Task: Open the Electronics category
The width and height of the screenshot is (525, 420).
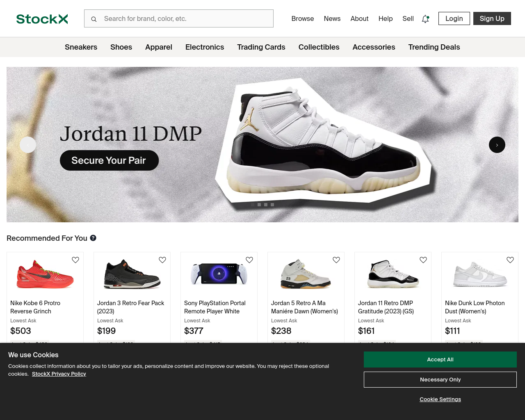Action: pyautogui.click(x=205, y=47)
